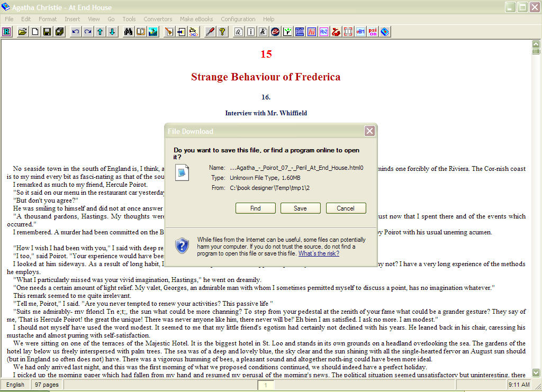Click the red 'hi' format icon
Screen dimensions: 542x392
click(312, 32)
